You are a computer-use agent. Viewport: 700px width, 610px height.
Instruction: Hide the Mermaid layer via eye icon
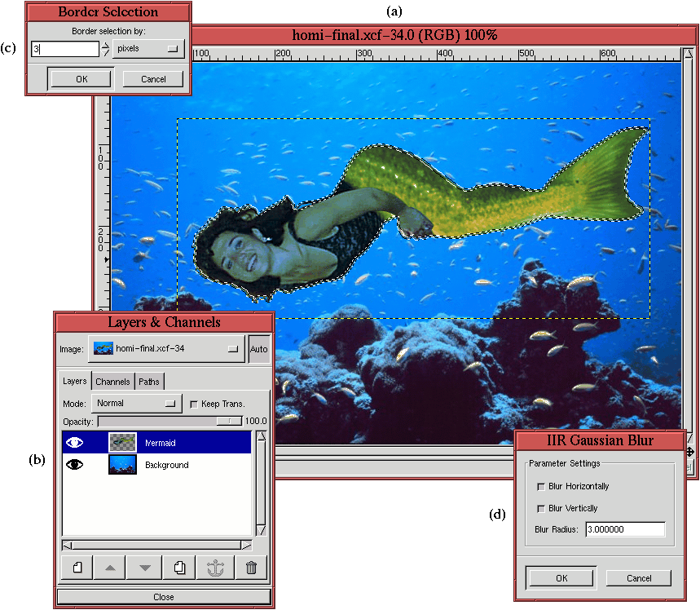point(75,442)
